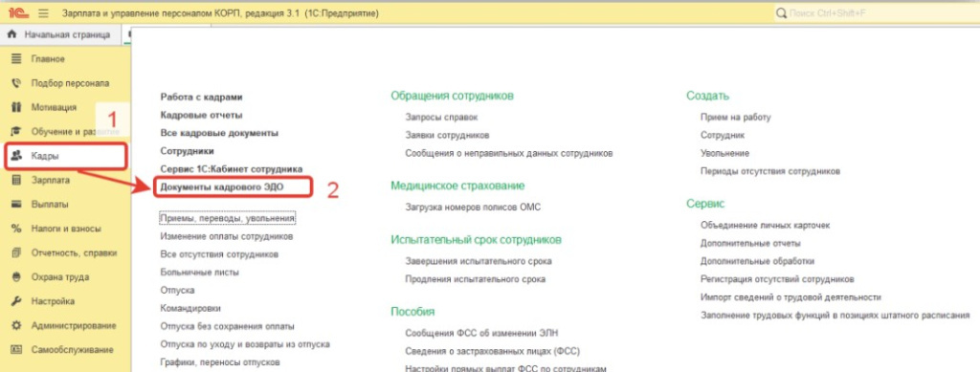980x372 pixels.
Task: Open the Сотрудники list link
Action: [188, 151]
